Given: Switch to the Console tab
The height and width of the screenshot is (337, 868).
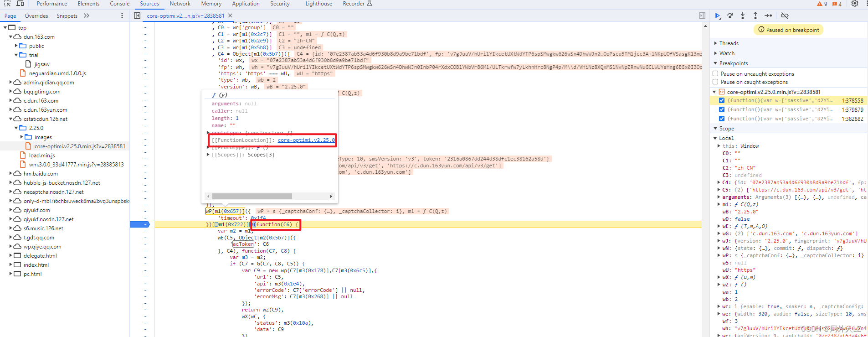Looking at the screenshot, I should pos(119,4).
